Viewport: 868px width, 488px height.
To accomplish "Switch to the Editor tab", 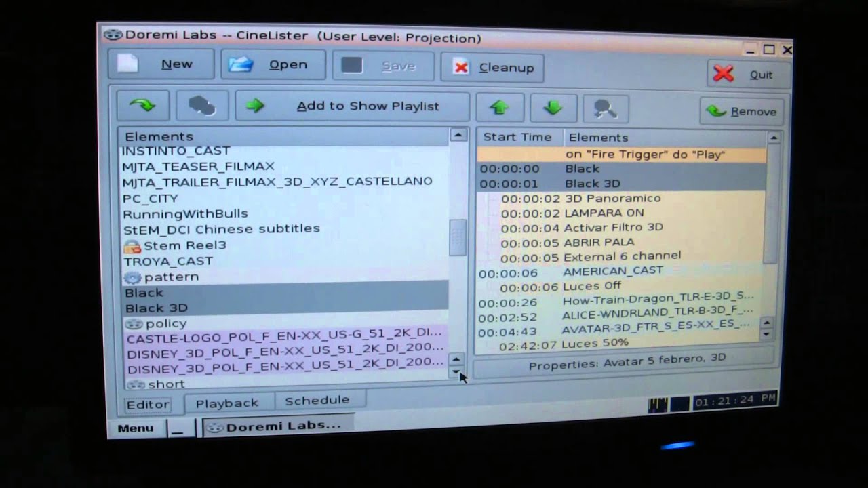I will [x=148, y=405].
